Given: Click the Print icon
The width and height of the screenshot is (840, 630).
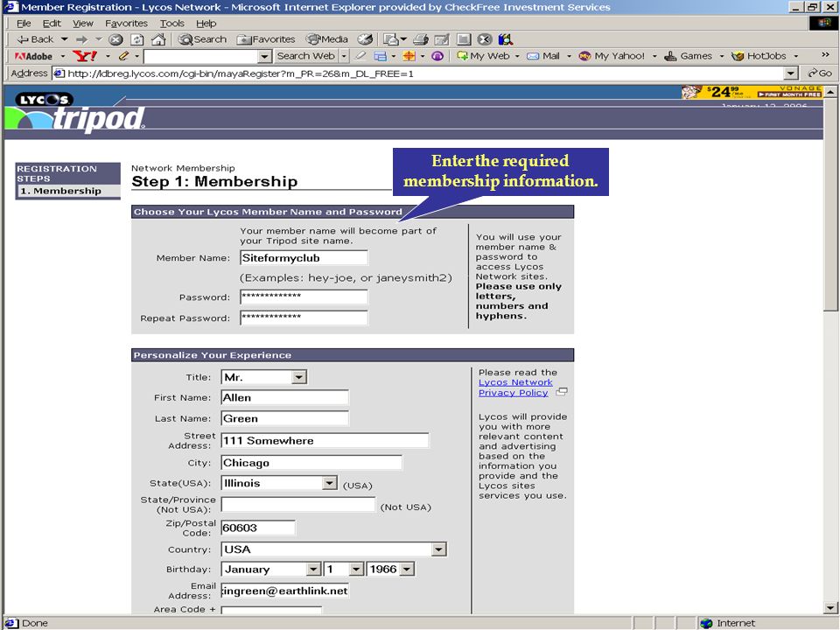Looking at the screenshot, I should 421,39.
